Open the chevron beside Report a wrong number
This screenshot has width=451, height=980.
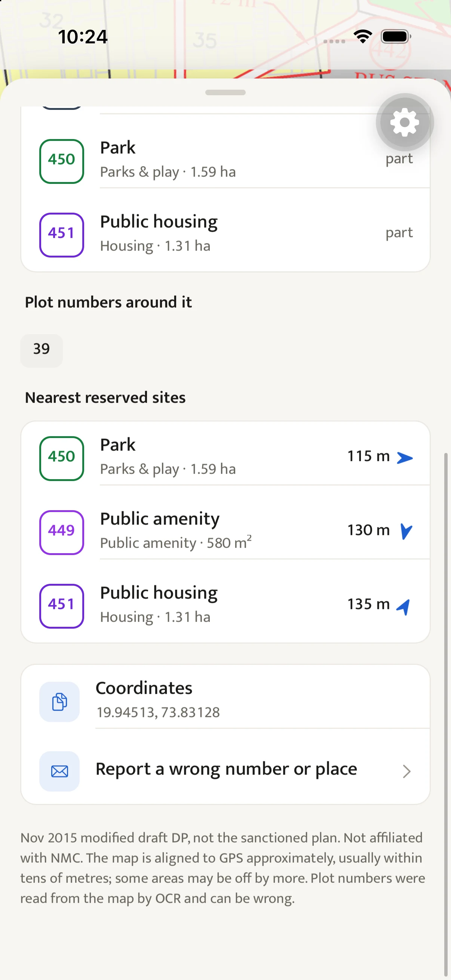click(406, 771)
